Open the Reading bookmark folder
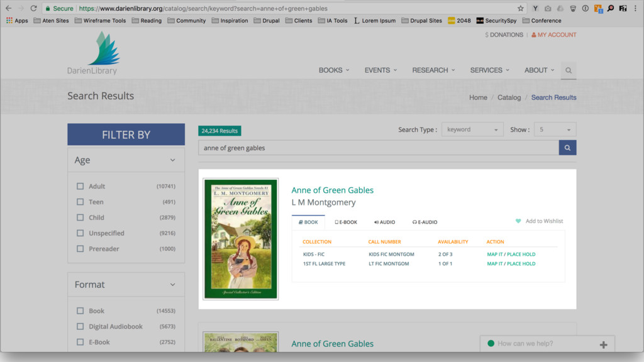 147,21
